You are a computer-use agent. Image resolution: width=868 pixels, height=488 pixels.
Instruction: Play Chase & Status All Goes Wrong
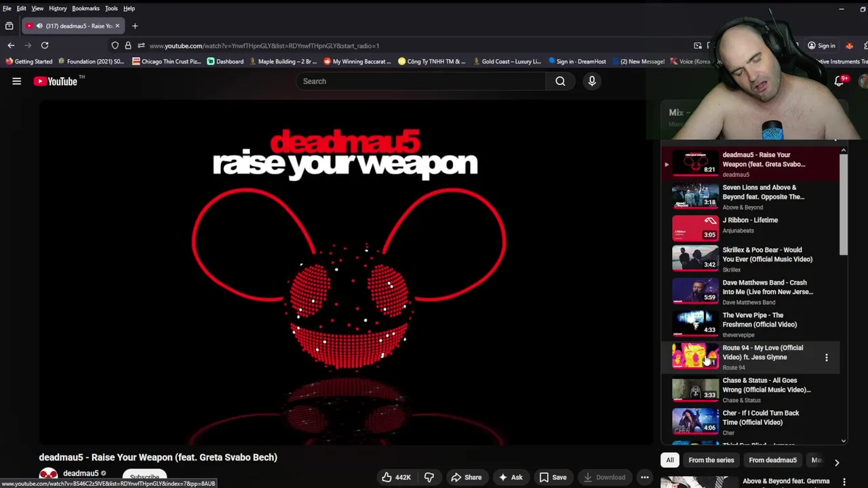point(751,390)
